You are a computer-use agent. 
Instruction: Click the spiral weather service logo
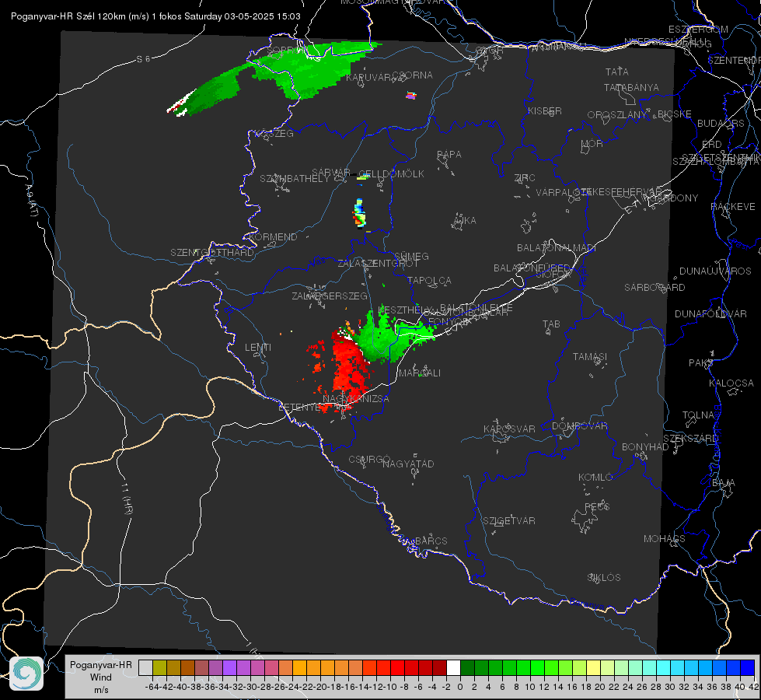(x=26, y=674)
